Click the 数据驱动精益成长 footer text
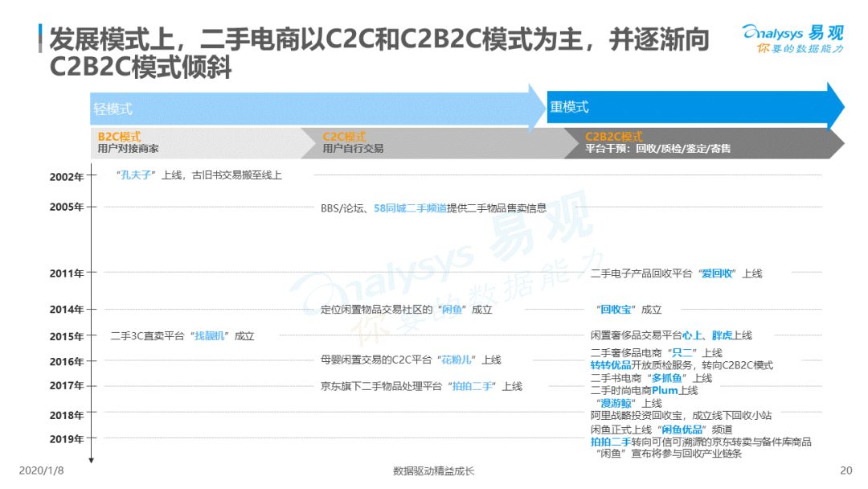This screenshot has width=868, height=489. pos(433,471)
